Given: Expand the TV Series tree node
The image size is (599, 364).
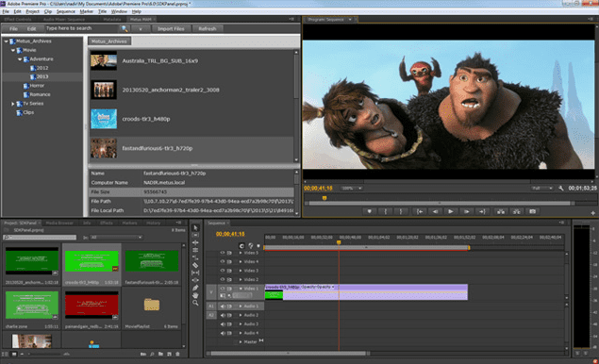Looking at the screenshot, I should pos(13,104).
